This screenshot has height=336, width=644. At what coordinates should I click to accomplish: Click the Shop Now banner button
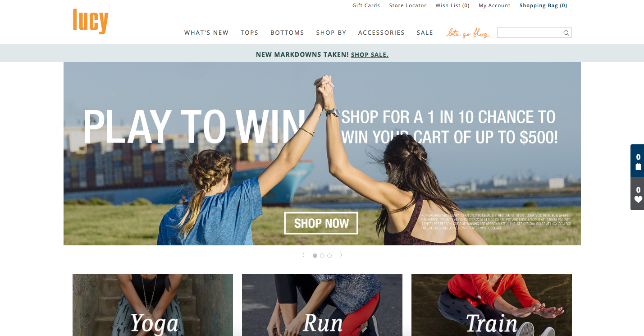tap(321, 223)
